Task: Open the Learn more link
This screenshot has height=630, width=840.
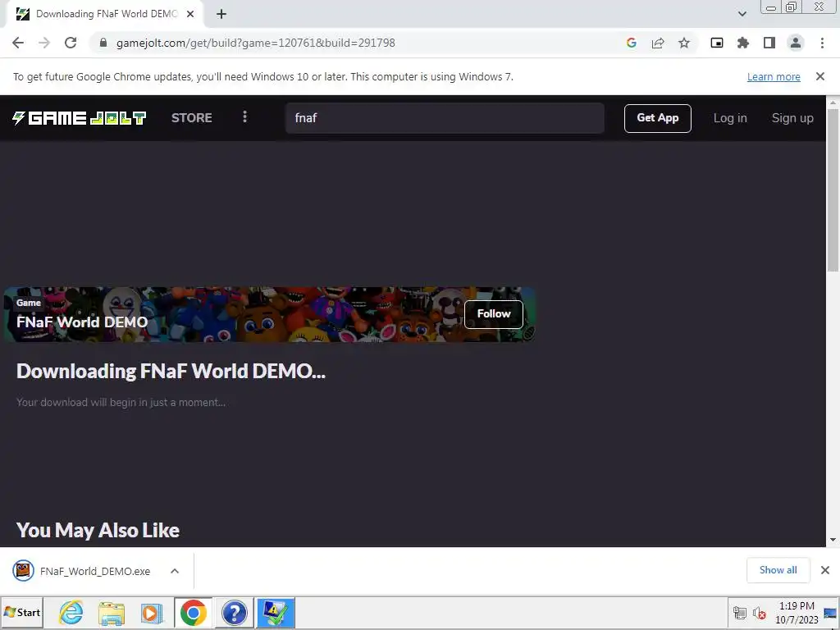Action: pos(774,76)
